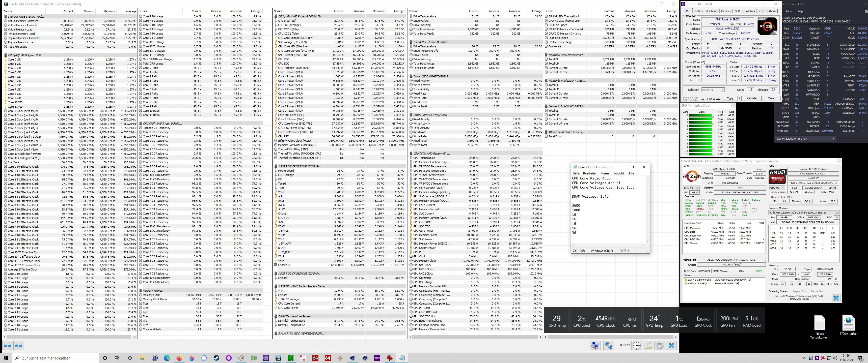Switch to Mainboard tab in CPU-Z
The image size is (868, 363).
(712, 11)
